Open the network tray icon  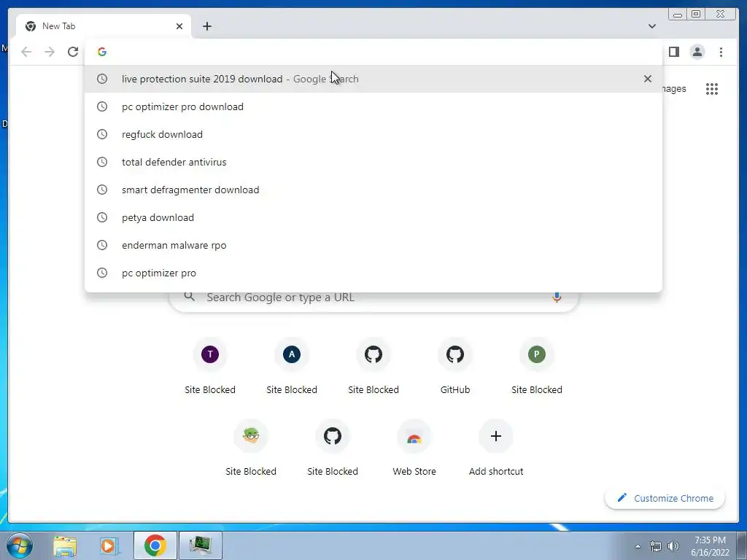click(x=656, y=546)
